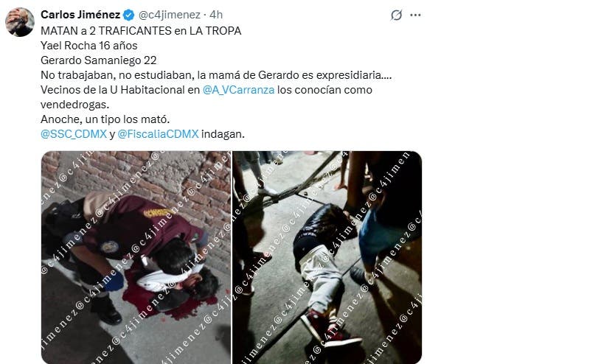This screenshot has width=604, height=364.
Task: Open the @FiscaliaCDMX mention
Action: (x=158, y=134)
